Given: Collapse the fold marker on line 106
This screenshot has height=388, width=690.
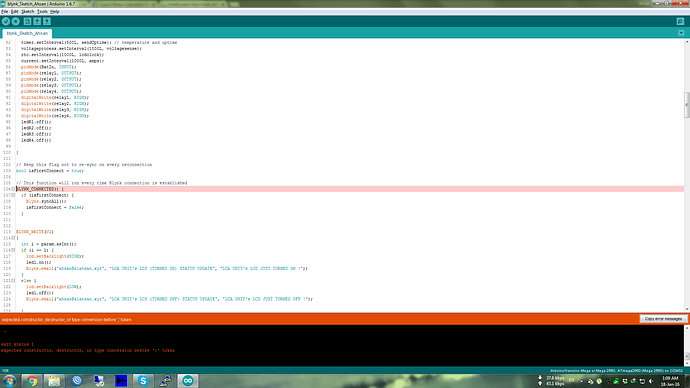Looking at the screenshot, I should pyautogui.click(x=13, y=189).
